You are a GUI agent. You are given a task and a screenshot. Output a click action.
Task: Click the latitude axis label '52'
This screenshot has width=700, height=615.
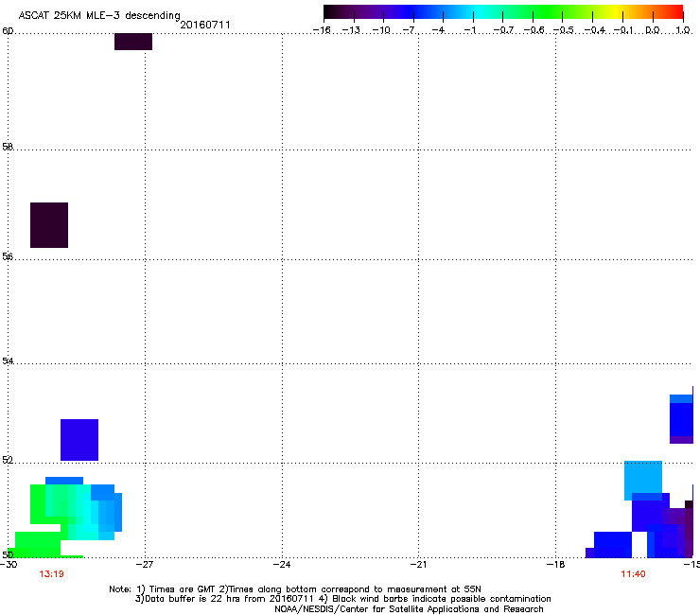tap(8, 460)
